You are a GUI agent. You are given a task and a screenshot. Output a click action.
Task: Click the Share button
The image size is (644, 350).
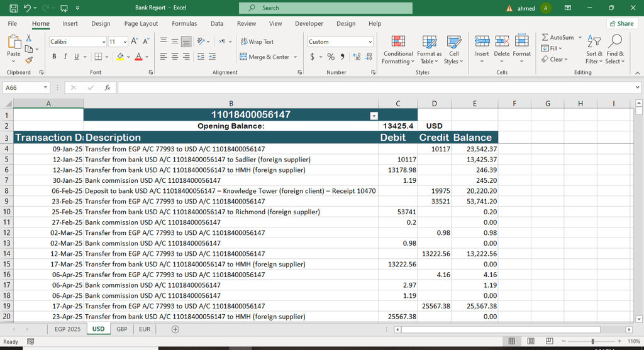[x=621, y=24]
